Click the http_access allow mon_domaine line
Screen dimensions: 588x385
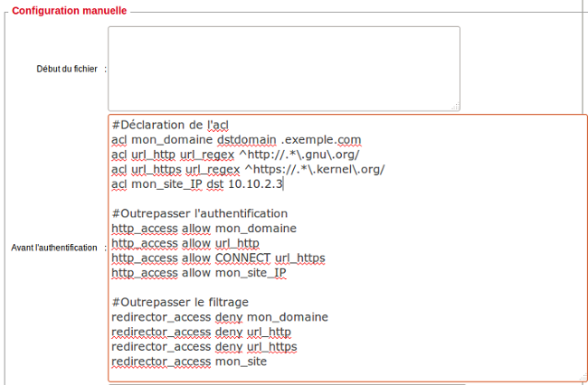pyautogui.click(x=204, y=228)
